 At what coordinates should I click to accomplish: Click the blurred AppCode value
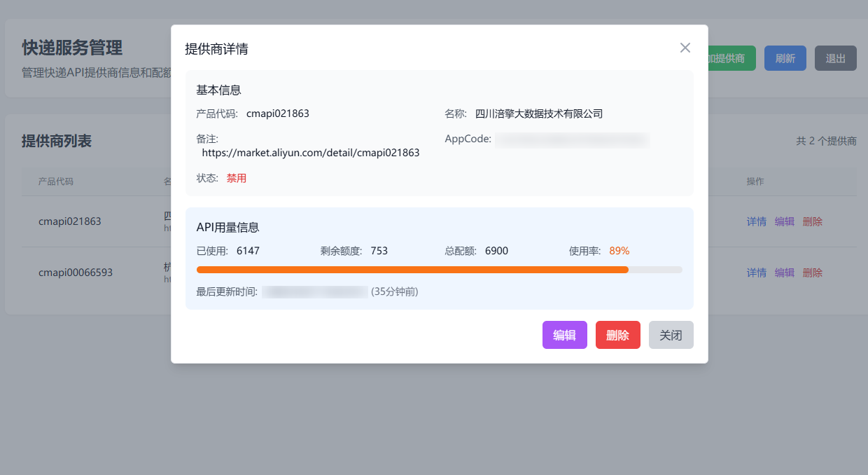pyautogui.click(x=572, y=139)
